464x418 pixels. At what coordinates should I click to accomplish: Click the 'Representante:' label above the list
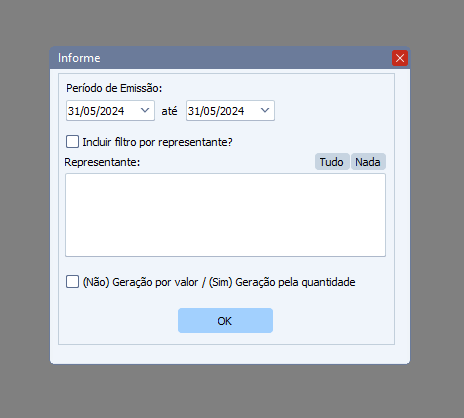click(x=102, y=162)
